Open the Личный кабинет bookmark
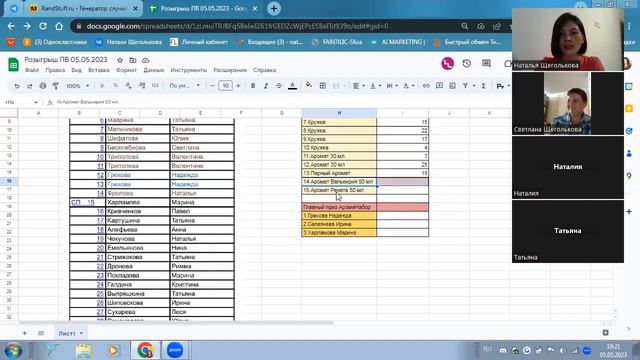Viewport: 640px width, 360px height. pos(199,42)
